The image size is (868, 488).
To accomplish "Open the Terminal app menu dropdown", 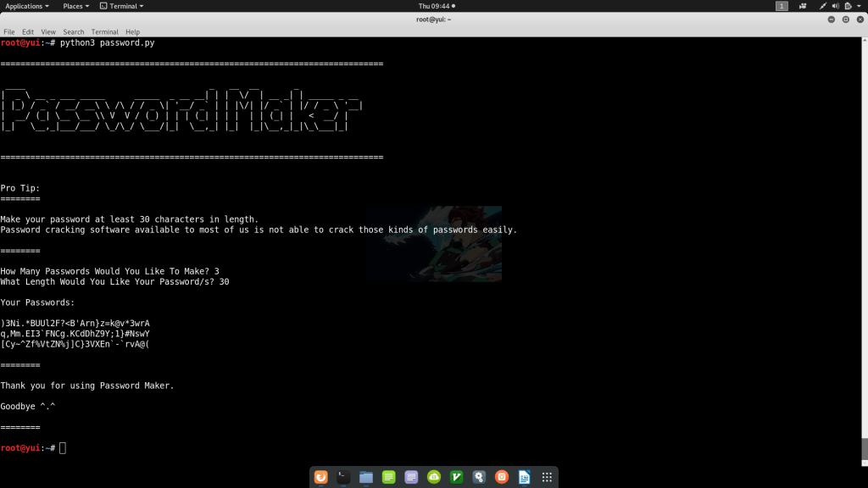I will click(122, 6).
